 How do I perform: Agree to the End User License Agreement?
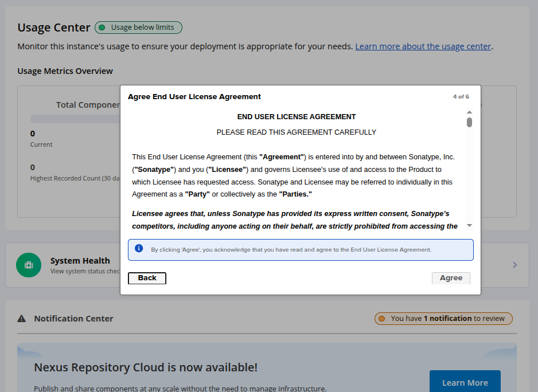click(x=451, y=278)
